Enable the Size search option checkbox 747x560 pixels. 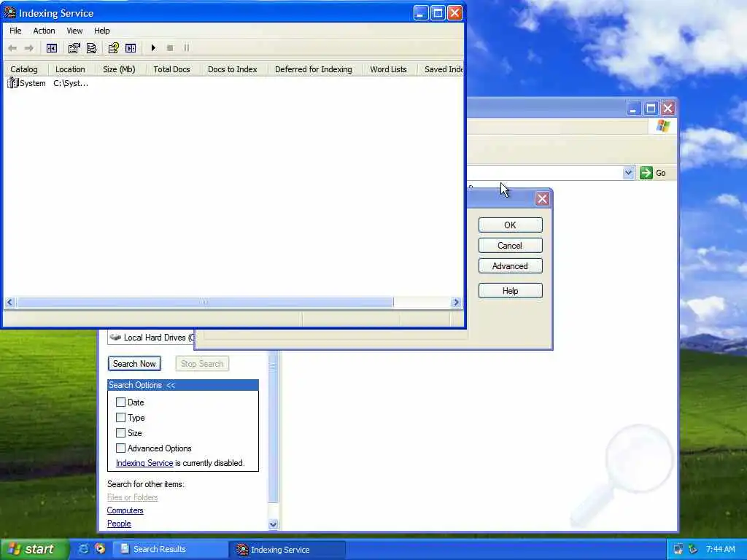pyautogui.click(x=120, y=433)
